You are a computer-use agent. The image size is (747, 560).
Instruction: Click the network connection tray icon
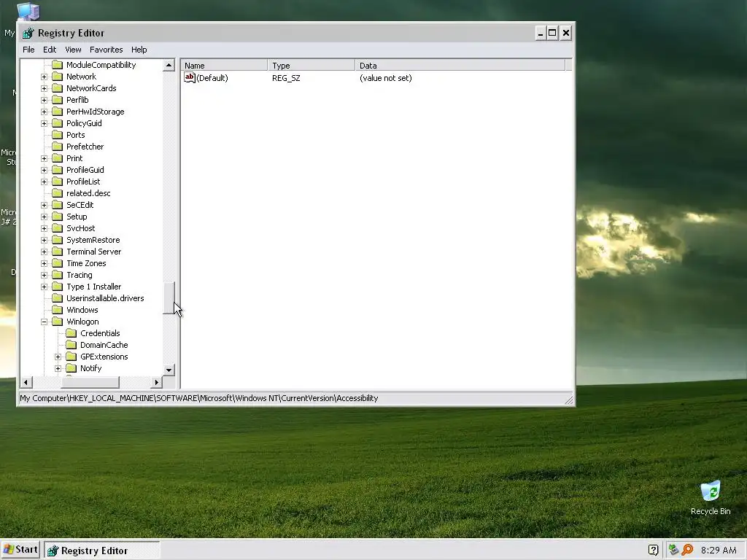(x=673, y=550)
